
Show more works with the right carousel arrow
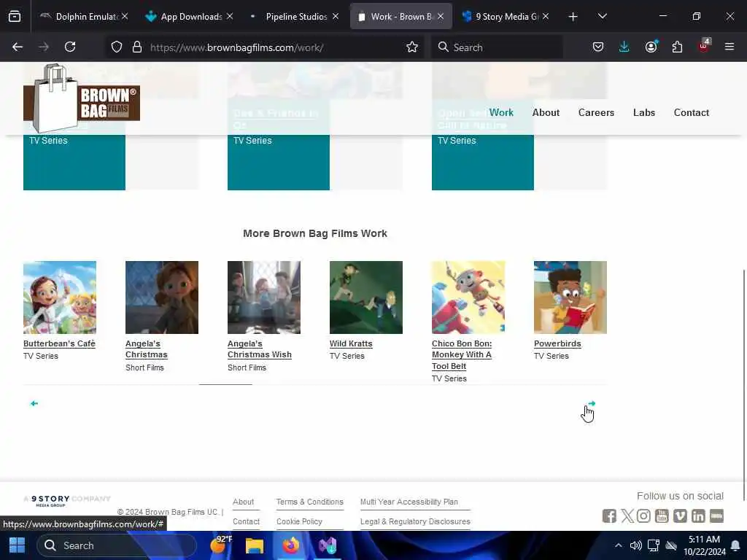point(591,403)
